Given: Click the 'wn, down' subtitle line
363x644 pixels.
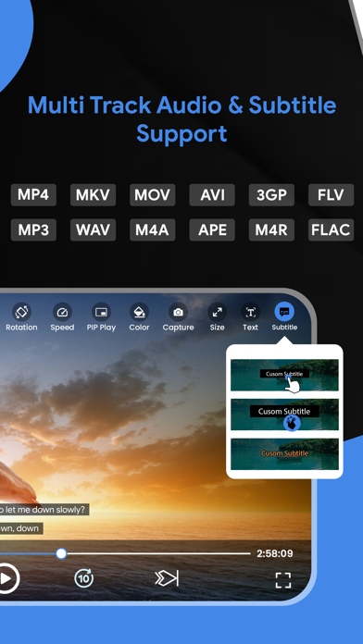Looking at the screenshot, I should [21, 528].
